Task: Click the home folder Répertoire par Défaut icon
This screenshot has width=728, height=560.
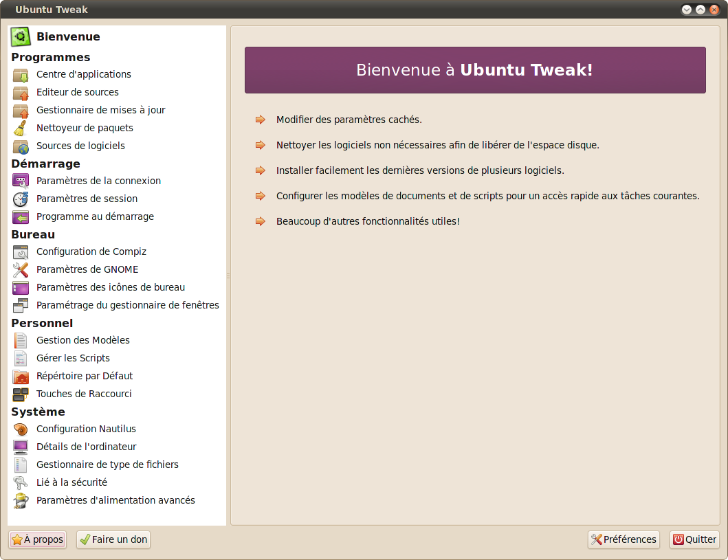Action: tap(21, 377)
